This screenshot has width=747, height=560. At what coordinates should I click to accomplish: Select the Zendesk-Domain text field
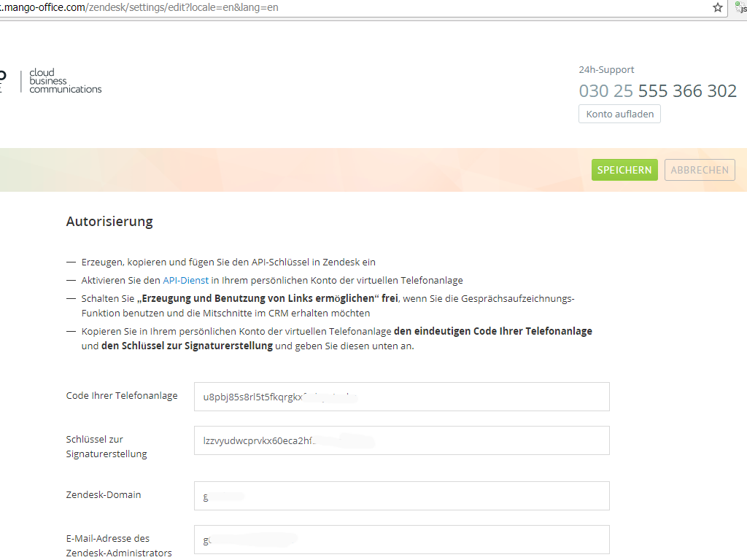tap(401, 496)
